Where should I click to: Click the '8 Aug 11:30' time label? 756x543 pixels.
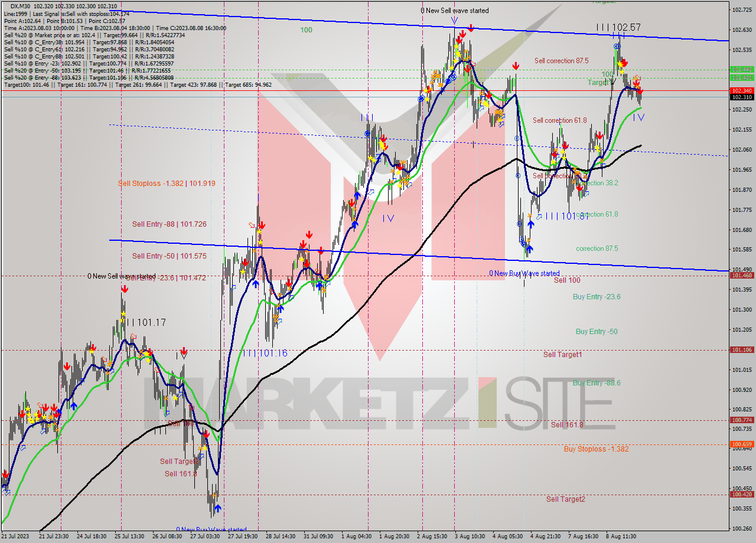pyautogui.click(x=621, y=537)
